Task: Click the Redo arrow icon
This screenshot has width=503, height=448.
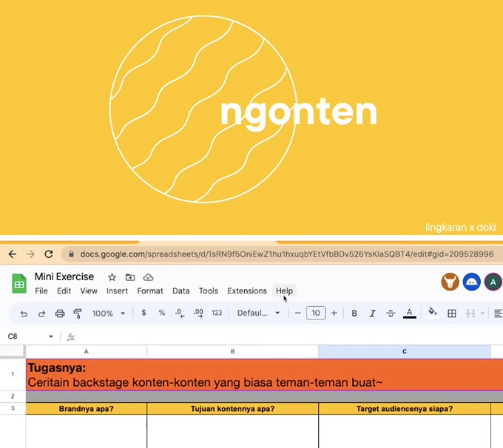Action: coord(41,313)
